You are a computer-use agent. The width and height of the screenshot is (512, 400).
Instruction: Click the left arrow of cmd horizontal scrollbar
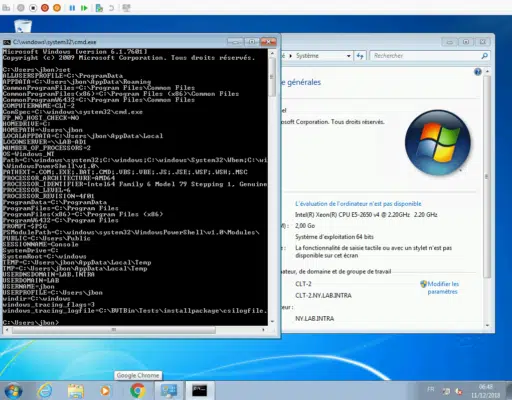pos(7,330)
